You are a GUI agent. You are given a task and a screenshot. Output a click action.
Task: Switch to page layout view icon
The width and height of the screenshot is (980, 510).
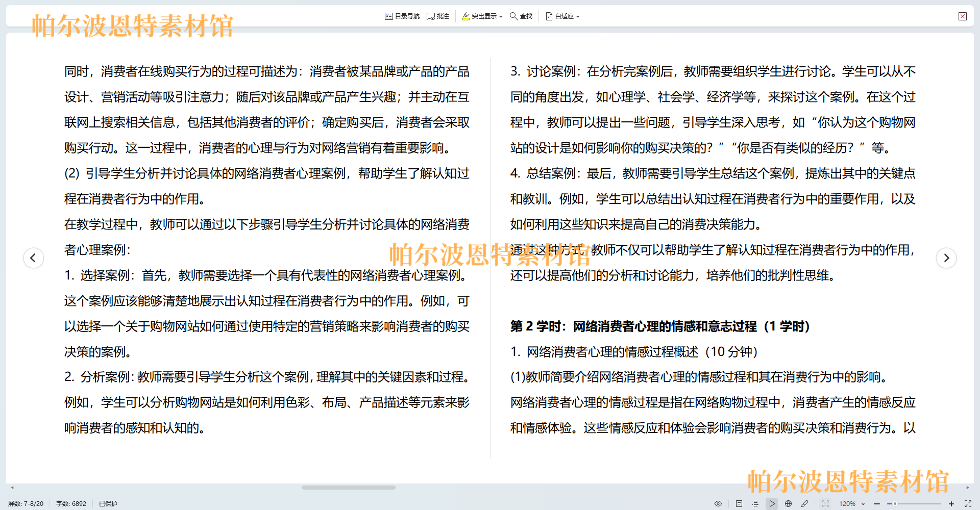739,503
